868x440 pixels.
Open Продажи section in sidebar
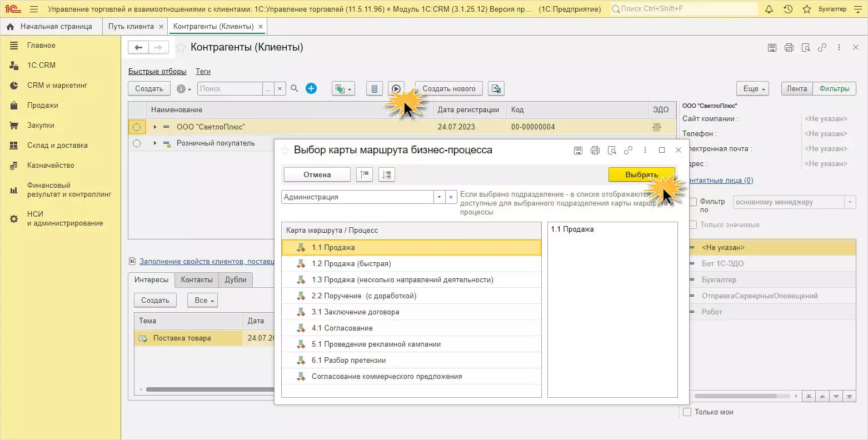[43, 106]
